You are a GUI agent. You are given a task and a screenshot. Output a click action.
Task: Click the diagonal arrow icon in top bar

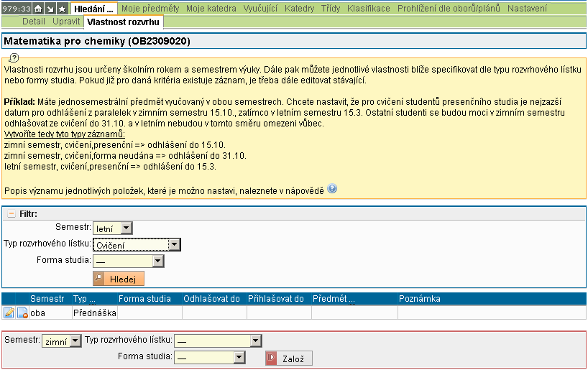tap(50, 9)
